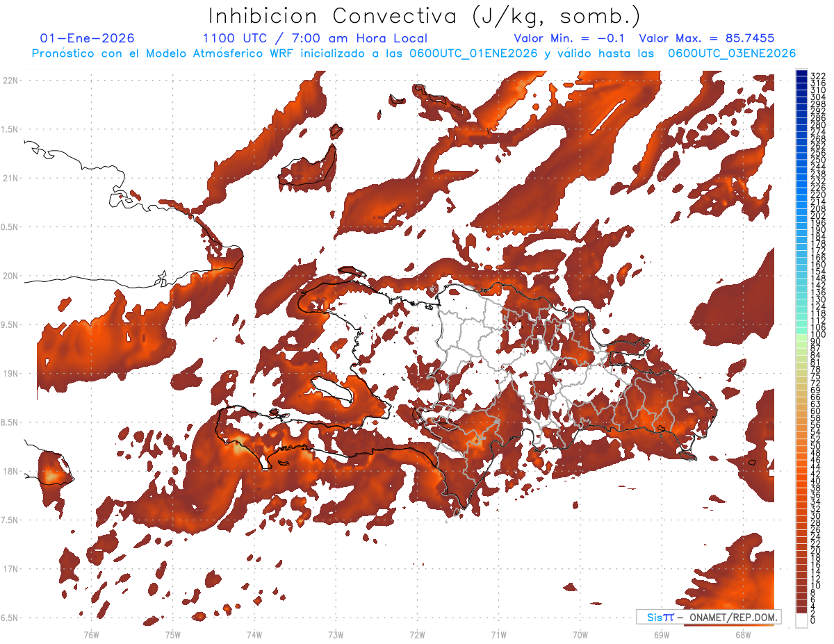
Task: Click the '17N' latitude label
Action: click(10, 570)
